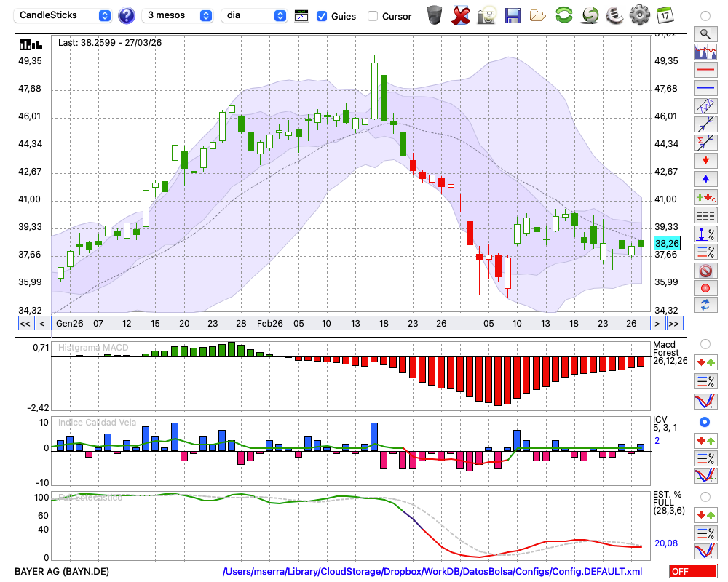
Task: Select the red horizontal line tool
Action: (x=705, y=71)
